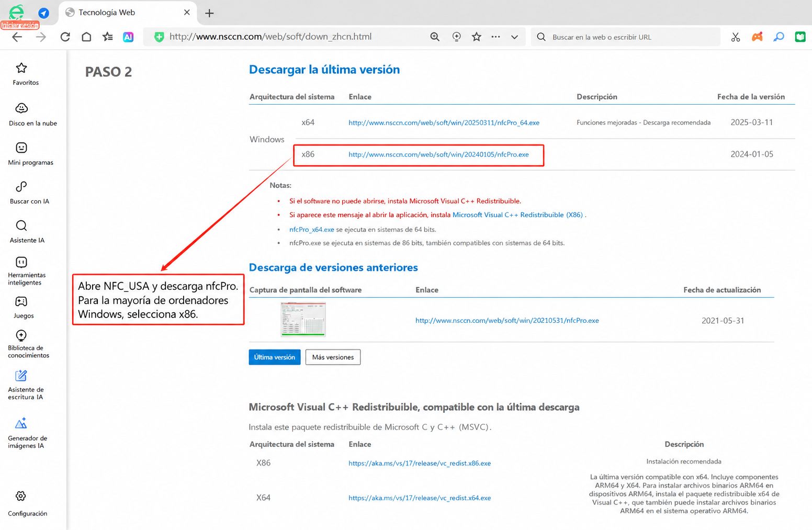Open Configuración settings gear
The height and width of the screenshot is (530, 812).
click(x=27, y=503)
